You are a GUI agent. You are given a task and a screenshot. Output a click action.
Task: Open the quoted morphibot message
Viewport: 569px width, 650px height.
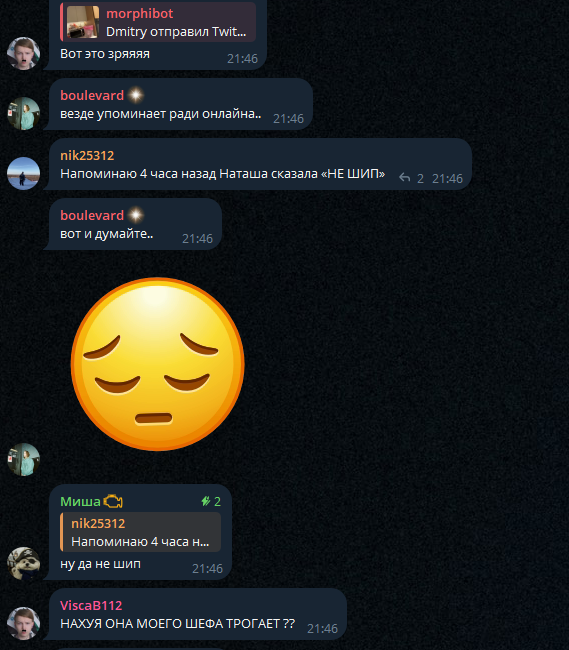tap(158, 22)
